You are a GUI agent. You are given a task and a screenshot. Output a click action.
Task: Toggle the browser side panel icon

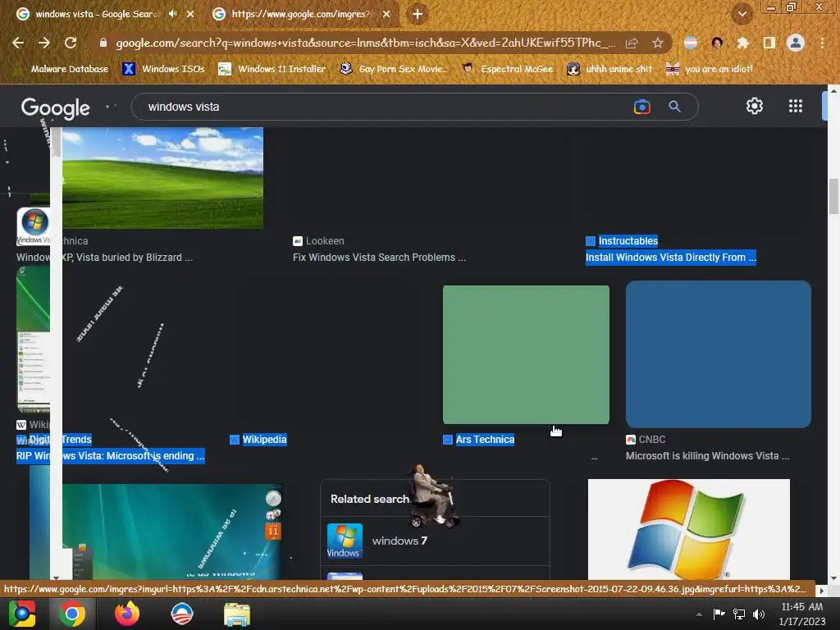point(769,43)
